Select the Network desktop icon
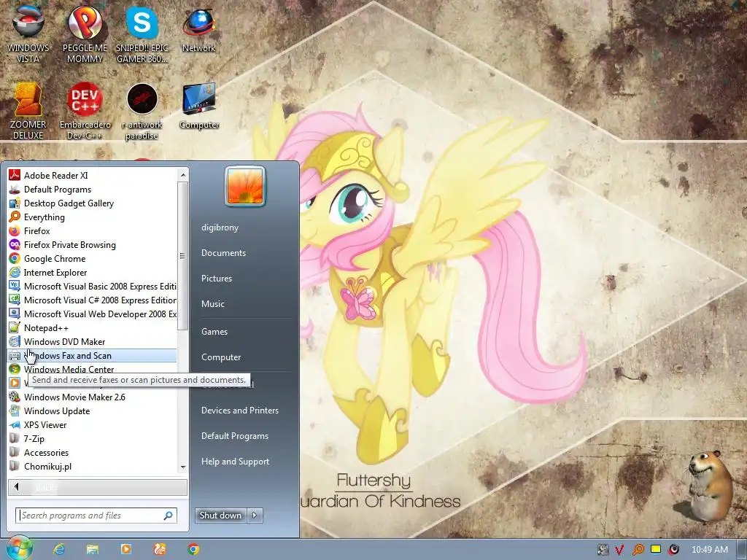The width and height of the screenshot is (747, 560). [x=199, y=28]
